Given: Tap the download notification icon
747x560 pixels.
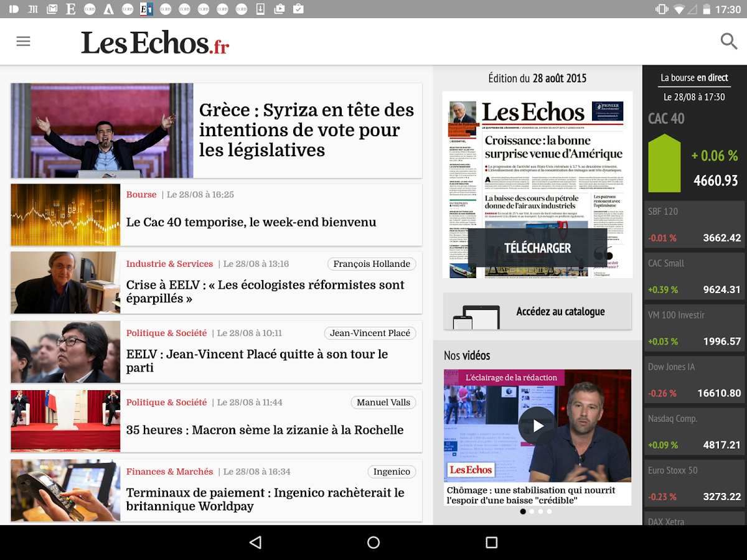Looking at the screenshot, I should (260, 9).
